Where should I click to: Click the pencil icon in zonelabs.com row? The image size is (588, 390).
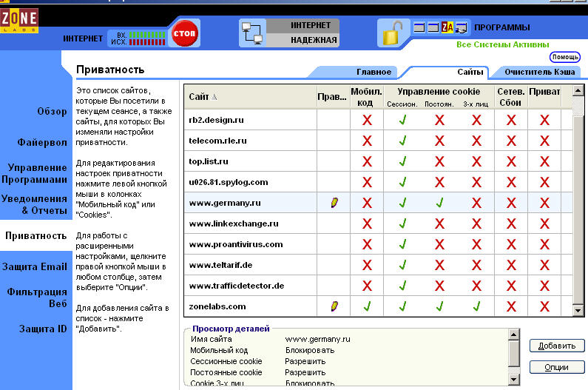point(334,306)
